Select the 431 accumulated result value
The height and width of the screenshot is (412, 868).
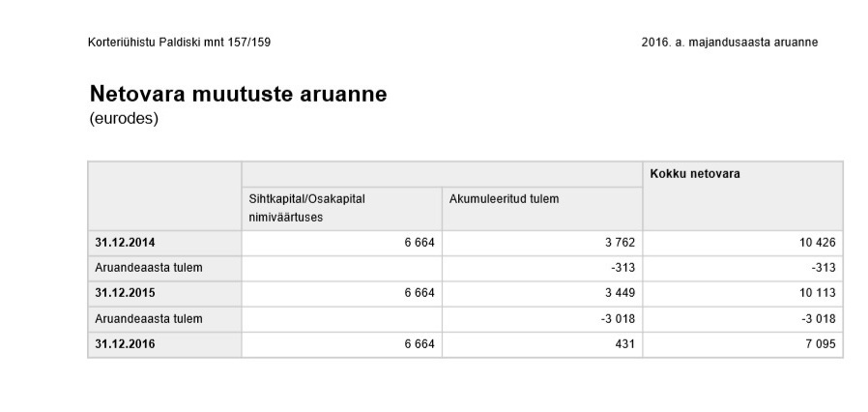(x=622, y=343)
